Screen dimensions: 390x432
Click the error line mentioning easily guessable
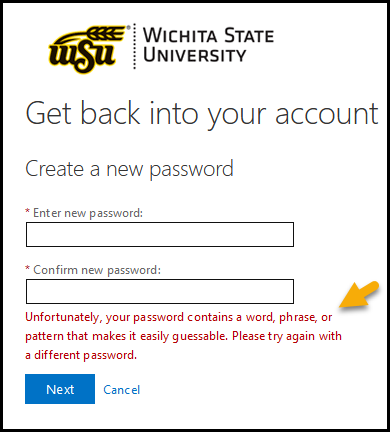(183, 336)
